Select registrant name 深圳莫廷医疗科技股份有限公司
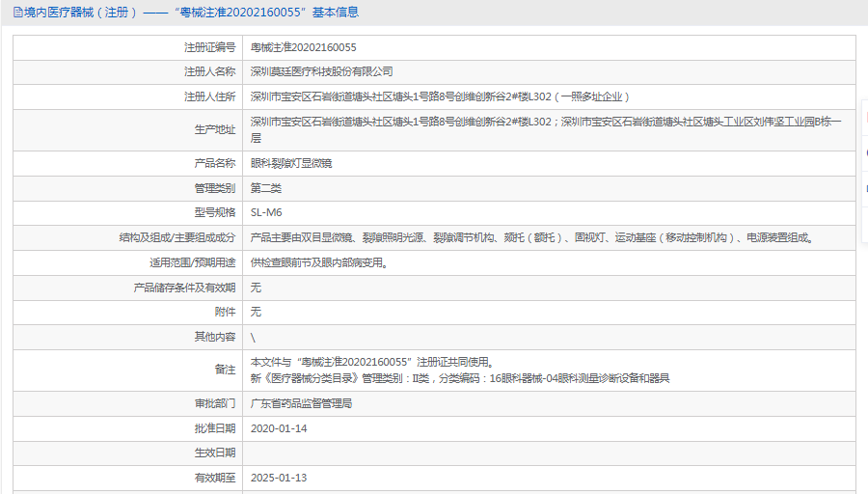Screen dimensions: 868x494 click(321, 72)
